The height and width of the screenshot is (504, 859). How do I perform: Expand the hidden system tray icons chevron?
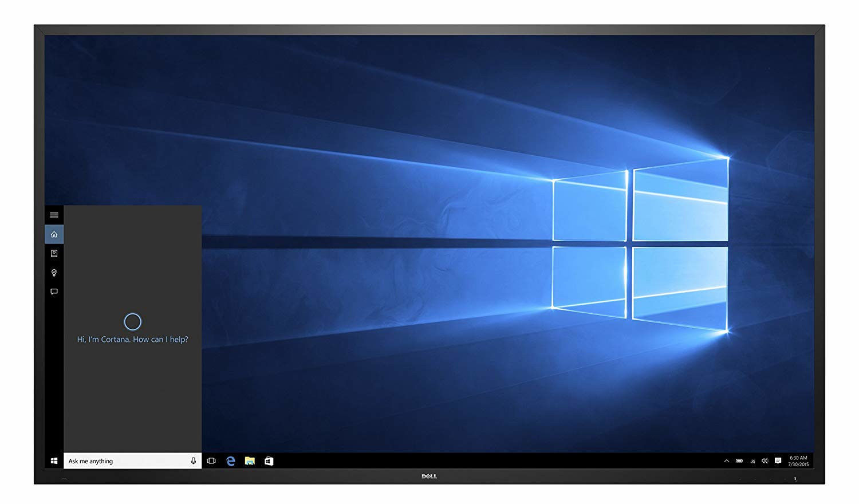click(x=726, y=460)
